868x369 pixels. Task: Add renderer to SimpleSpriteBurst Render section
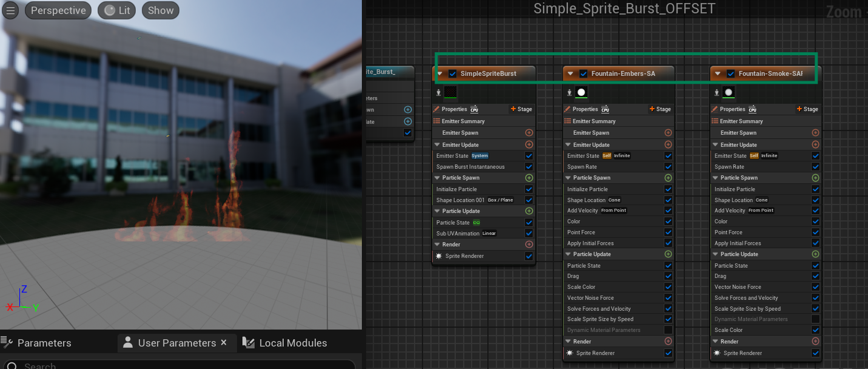tap(529, 244)
